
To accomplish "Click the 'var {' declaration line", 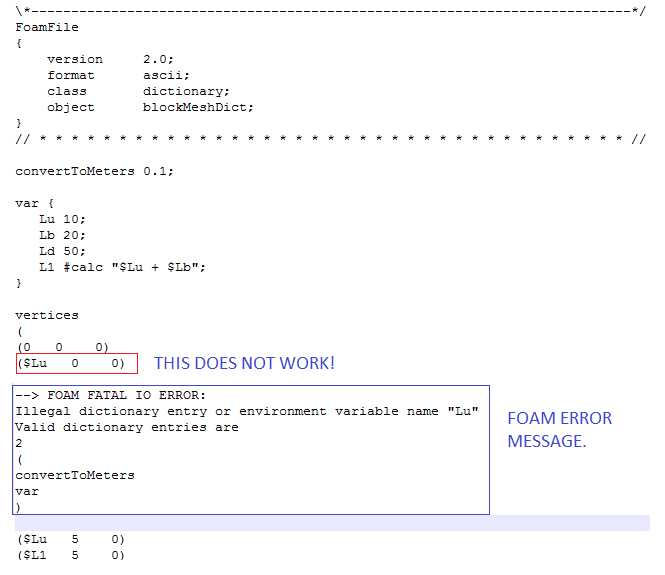I will tap(35, 204).
